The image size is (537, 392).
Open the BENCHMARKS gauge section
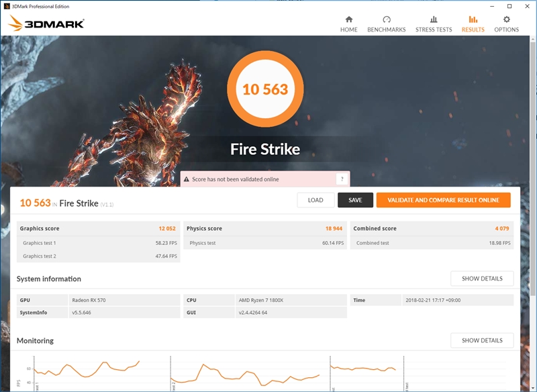pyautogui.click(x=387, y=24)
